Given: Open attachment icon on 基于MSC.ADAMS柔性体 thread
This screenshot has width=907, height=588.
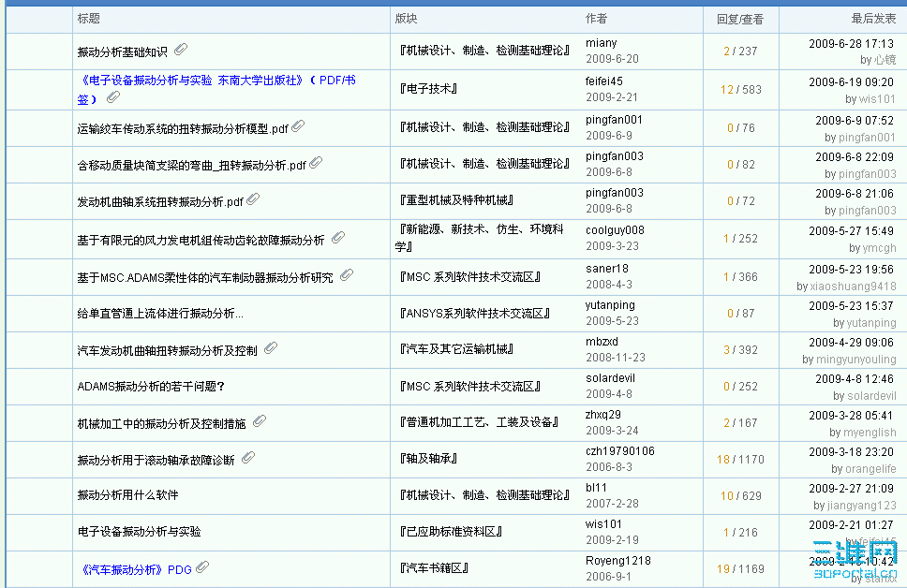Looking at the screenshot, I should click(346, 274).
